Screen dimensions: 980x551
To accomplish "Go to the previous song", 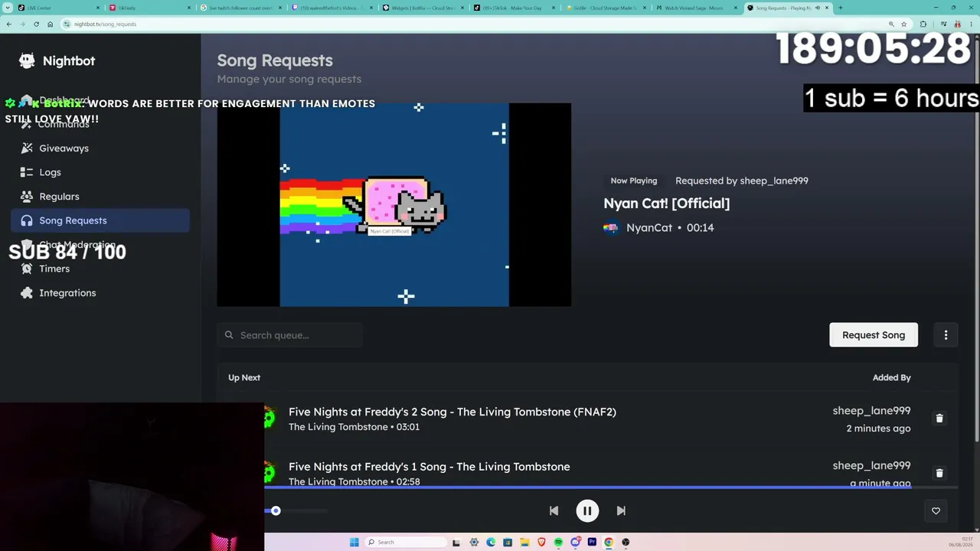I will click(554, 511).
